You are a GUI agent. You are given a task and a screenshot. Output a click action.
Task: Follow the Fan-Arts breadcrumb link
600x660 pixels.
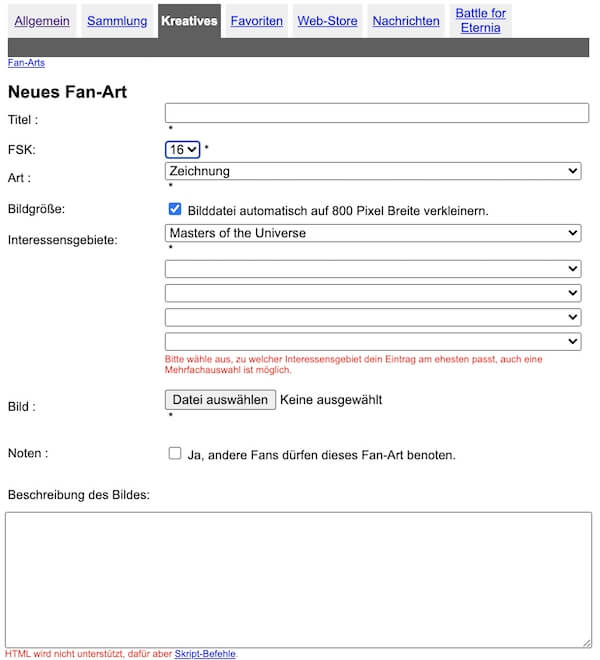(26, 62)
